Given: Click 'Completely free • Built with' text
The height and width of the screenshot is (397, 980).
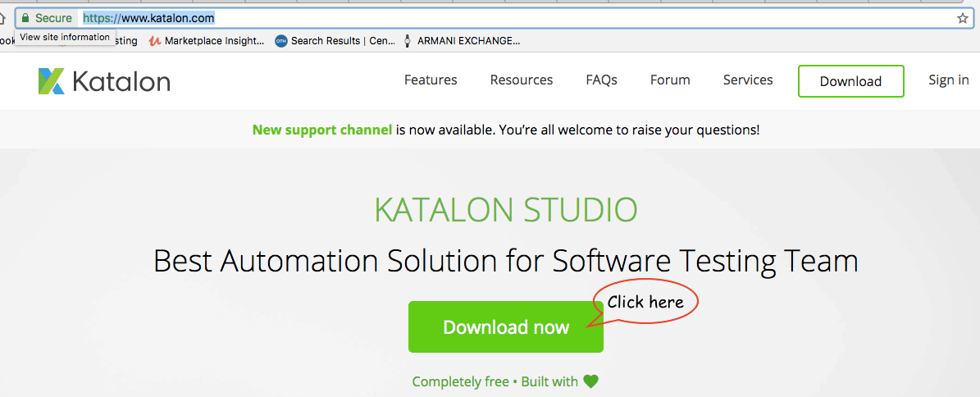Looking at the screenshot, I should [495, 381].
